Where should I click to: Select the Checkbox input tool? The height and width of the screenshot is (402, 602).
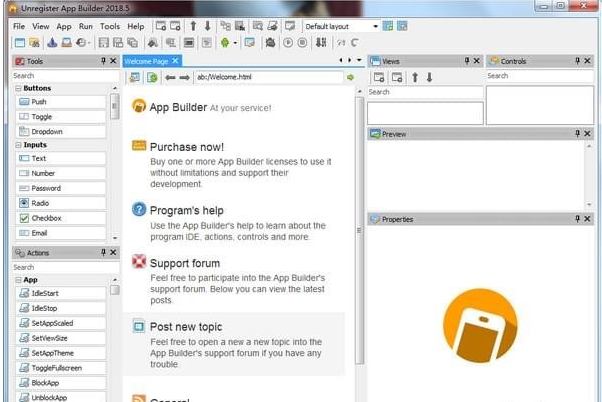61,218
